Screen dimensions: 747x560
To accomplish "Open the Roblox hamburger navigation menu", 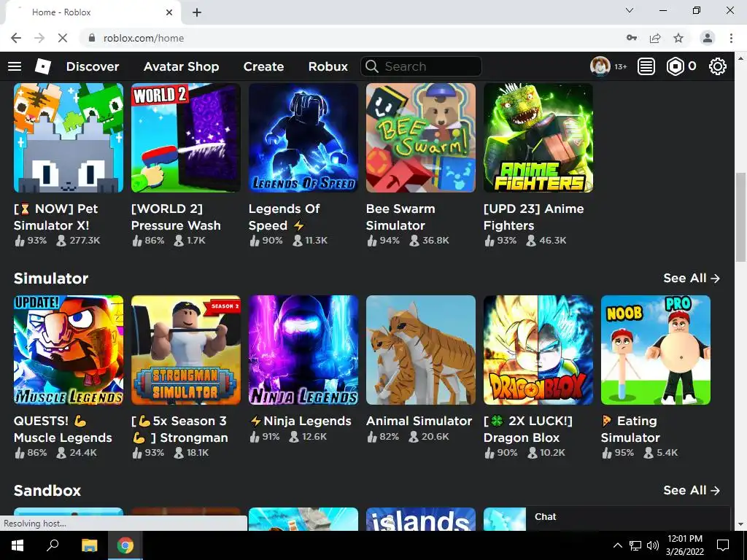I will click(15, 66).
